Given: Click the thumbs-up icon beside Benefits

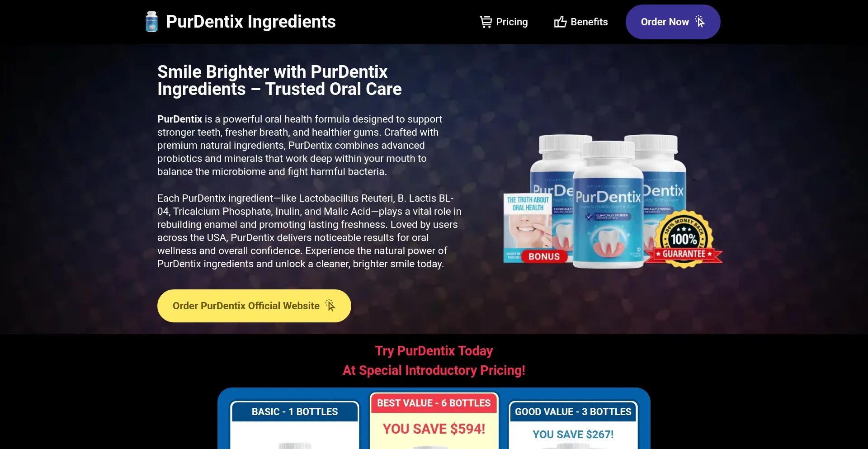Looking at the screenshot, I should click(x=561, y=22).
